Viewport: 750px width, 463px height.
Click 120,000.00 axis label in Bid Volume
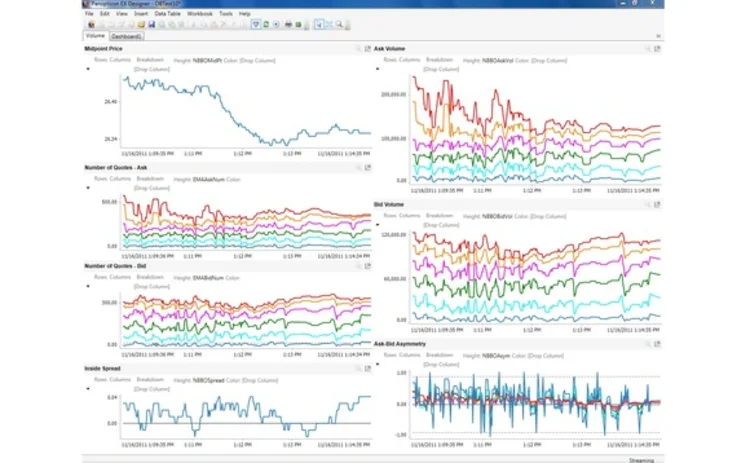click(x=394, y=235)
